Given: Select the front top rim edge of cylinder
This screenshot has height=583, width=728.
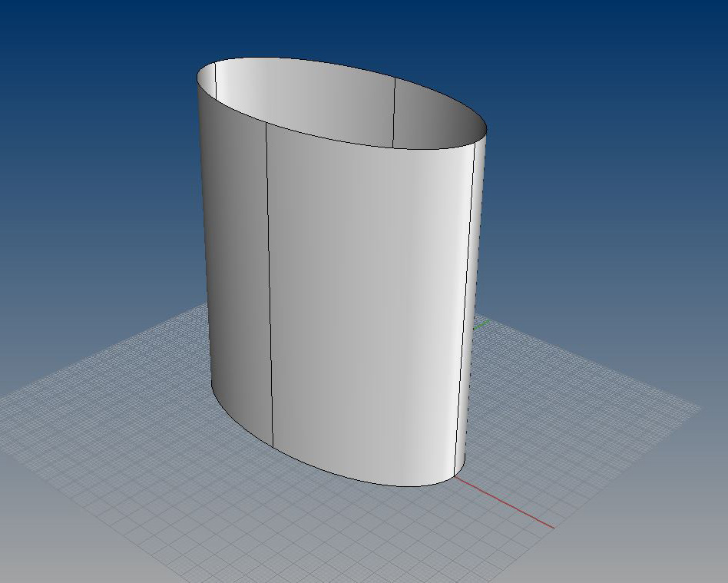Looking at the screenshot, I should point(338,141).
